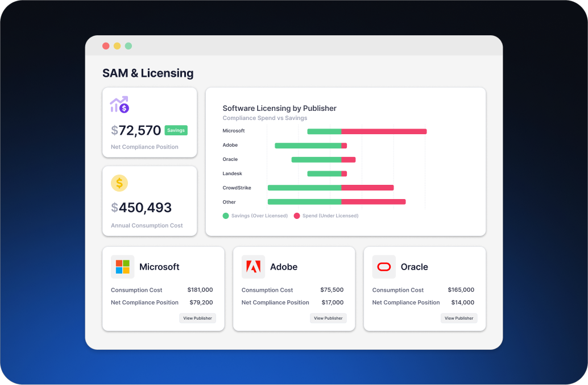The width and height of the screenshot is (588, 385).
Task: Click the Oracle card title
Action: (415, 267)
